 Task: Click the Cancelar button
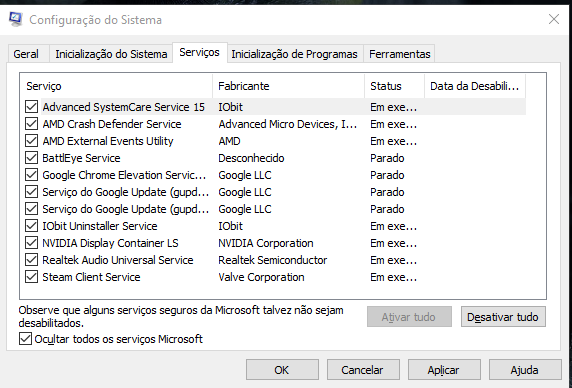click(363, 370)
